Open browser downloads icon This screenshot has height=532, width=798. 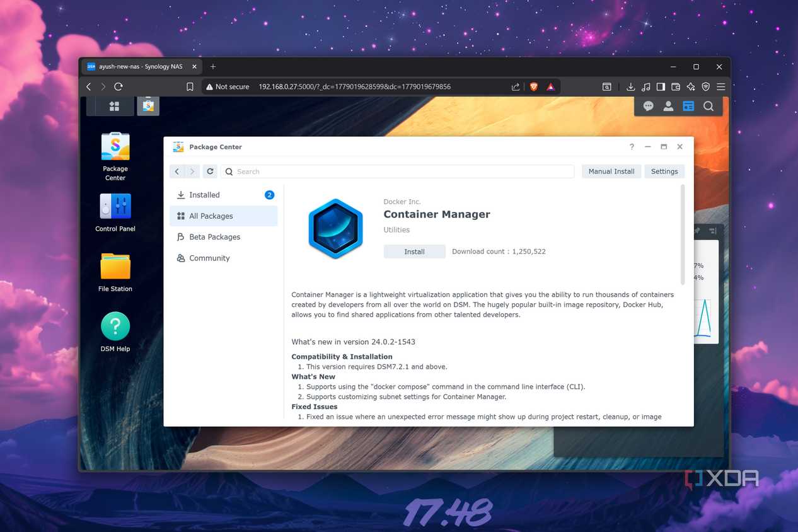[630, 87]
